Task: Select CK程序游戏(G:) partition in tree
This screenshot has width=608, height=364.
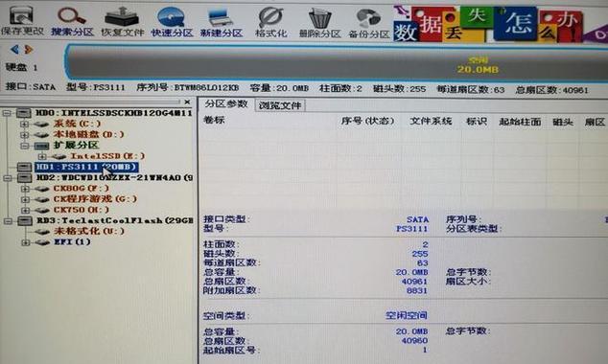Action: [x=95, y=199]
